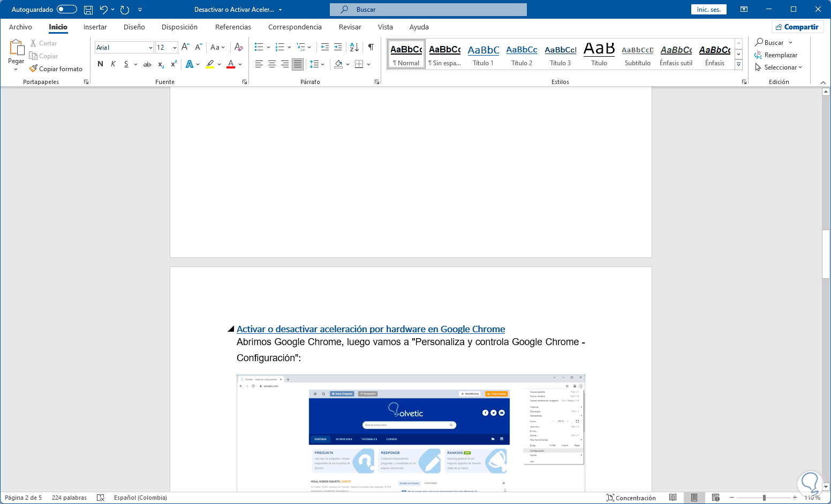Click the Save disk icon
Viewport: 831px width, 504px height.
coord(88,10)
